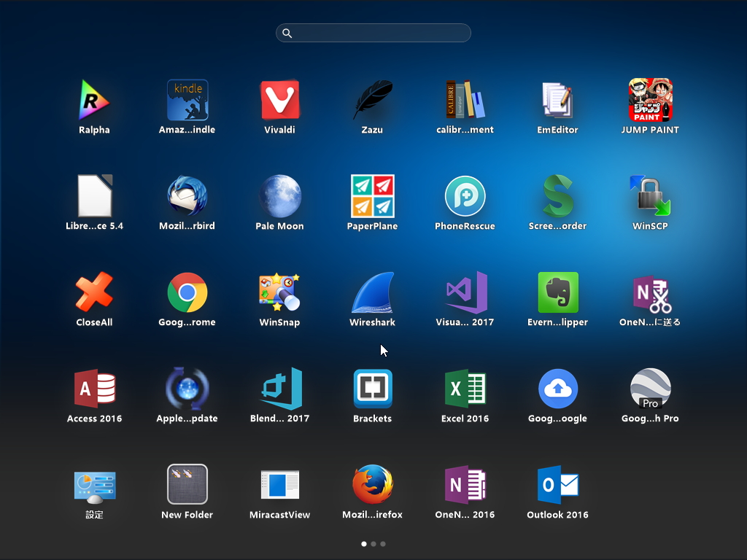
Task: Open calibre e-book management icon
Action: click(465, 99)
